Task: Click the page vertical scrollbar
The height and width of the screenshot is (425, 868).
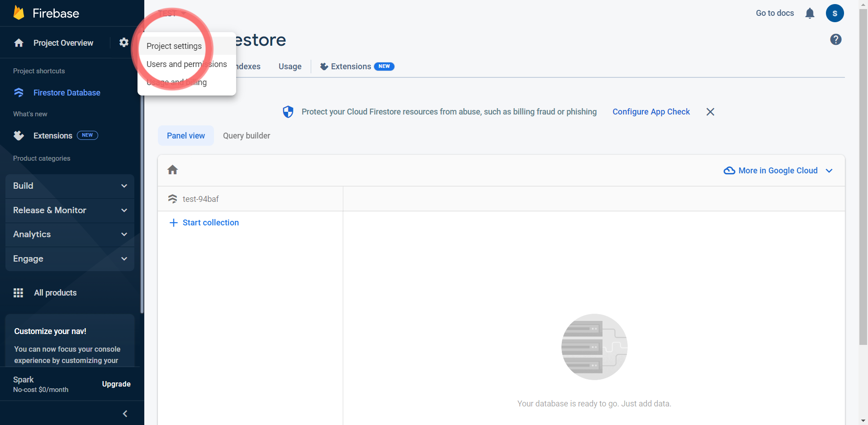Action: pyautogui.click(x=863, y=177)
